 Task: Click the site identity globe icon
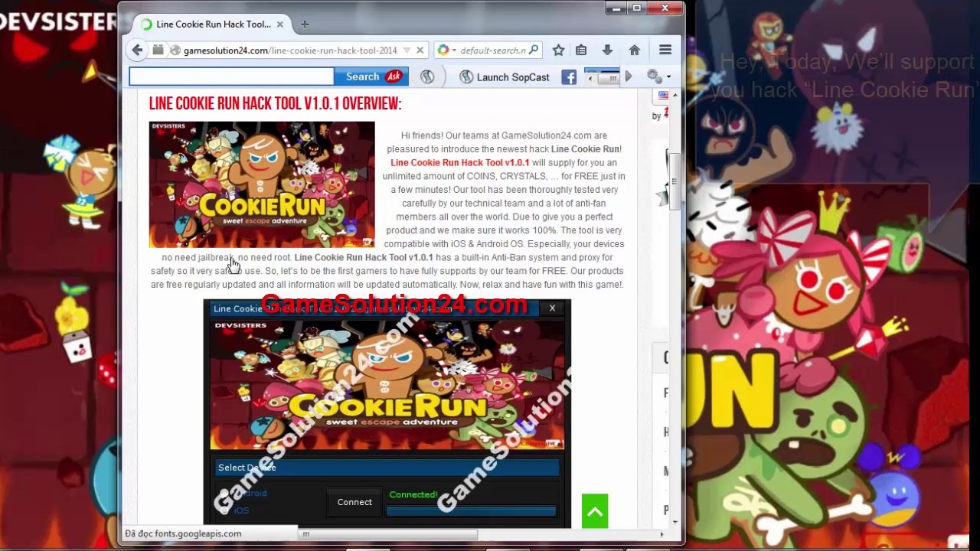(175, 51)
